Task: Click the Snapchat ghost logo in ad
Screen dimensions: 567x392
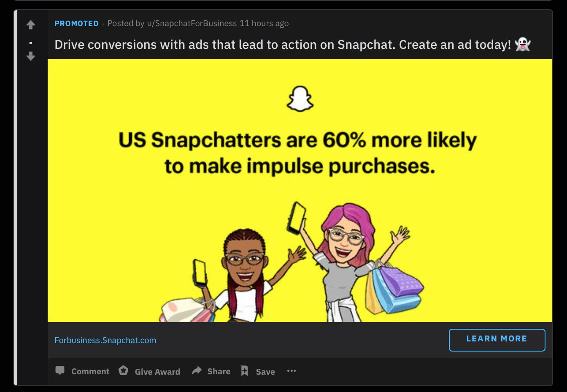Action: pos(300,99)
